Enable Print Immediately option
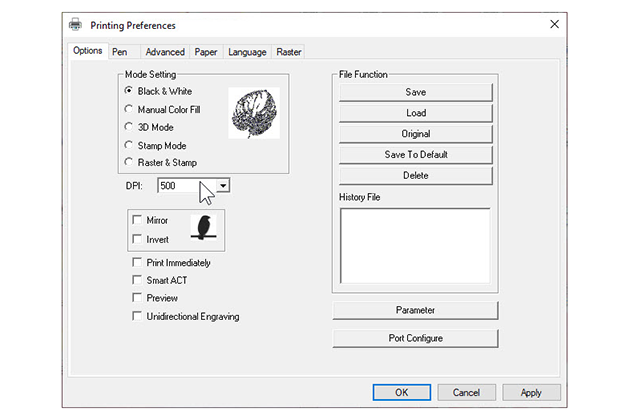This screenshot has width=630, height=420. pos(137,262)
